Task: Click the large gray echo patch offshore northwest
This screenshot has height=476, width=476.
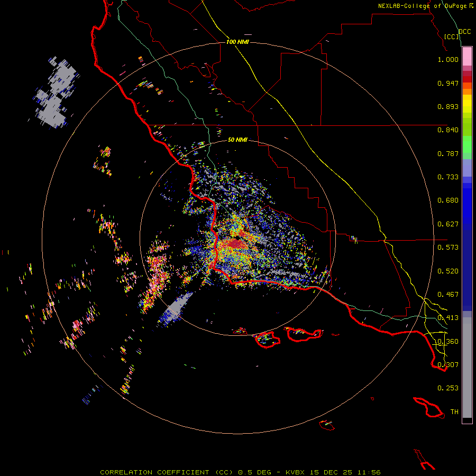Action: 56,94
